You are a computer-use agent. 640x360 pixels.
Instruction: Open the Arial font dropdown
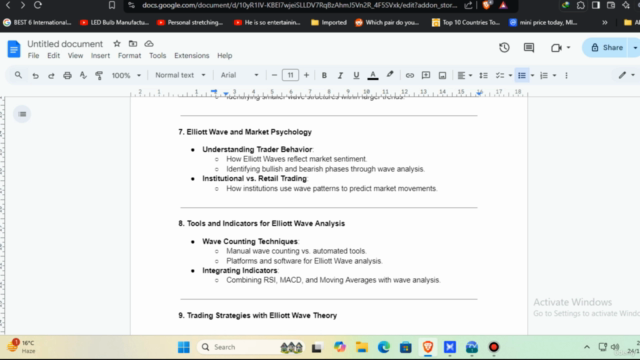point(240,75)
